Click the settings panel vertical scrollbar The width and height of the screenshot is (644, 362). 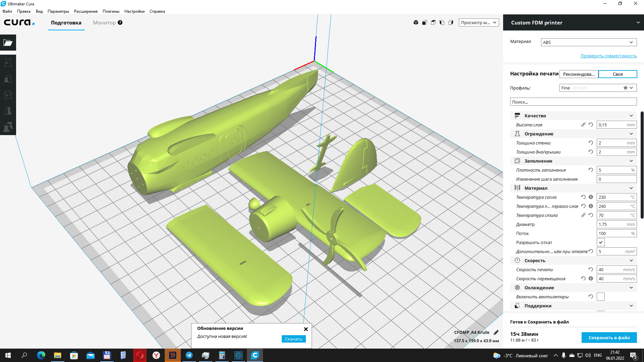tap(642, 165)
